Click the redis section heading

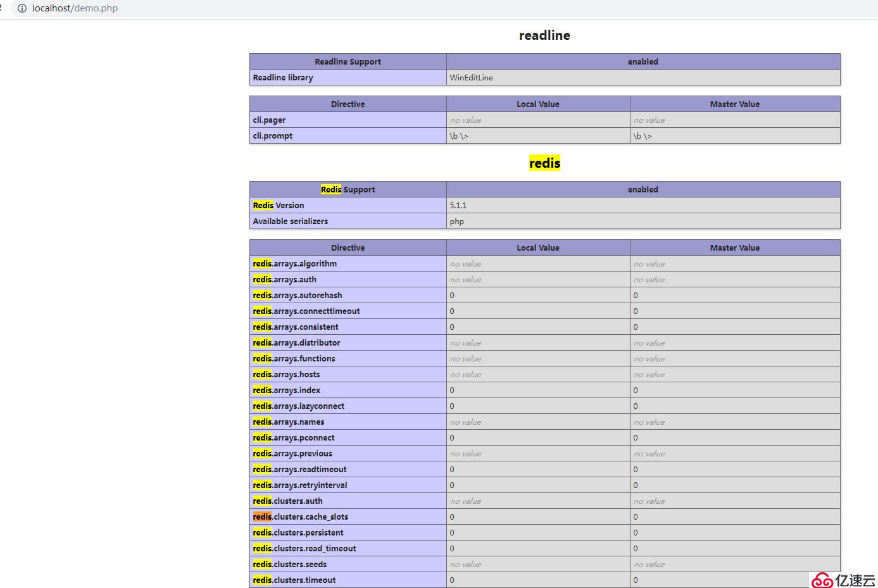pos(544,163)
